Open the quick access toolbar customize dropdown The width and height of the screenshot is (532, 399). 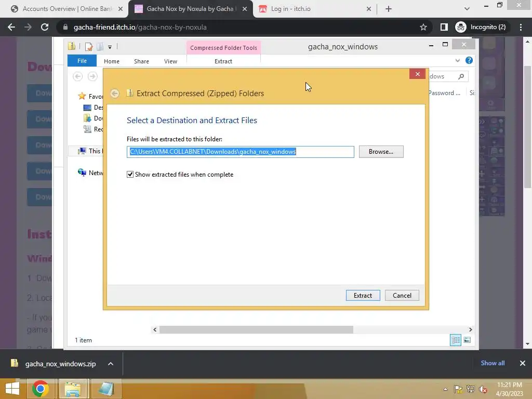tap(110, 47)
